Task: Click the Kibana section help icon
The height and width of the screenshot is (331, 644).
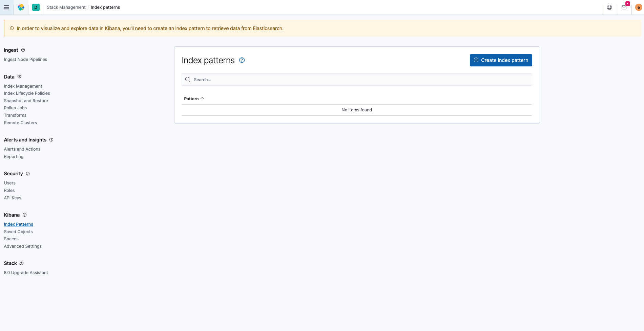Action: tap(24, 215)
